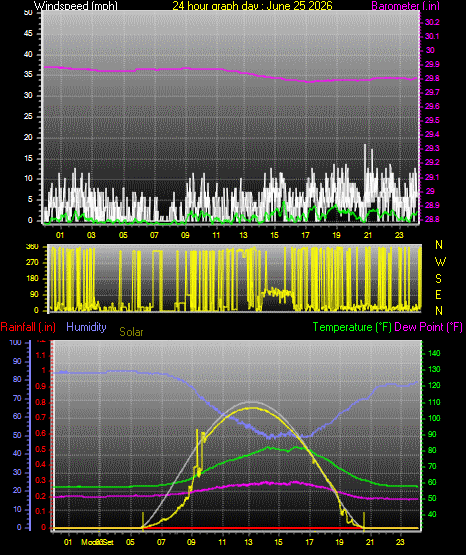The width and height of the screenshot is (466, 555).
Task: Click the Barometer (.in) axis title
Action: (405, 6)
